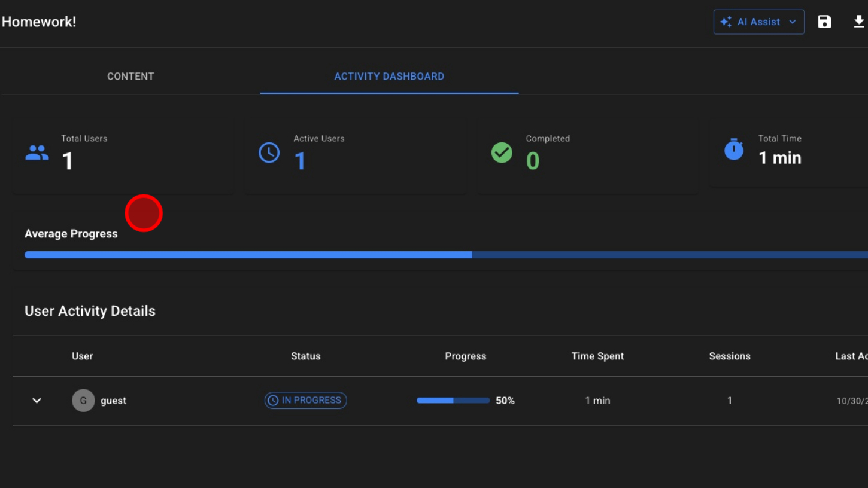Expand the guest user row chevron
Image resolution: width=868 pixels, height=488 pixels.
(37, 401)
